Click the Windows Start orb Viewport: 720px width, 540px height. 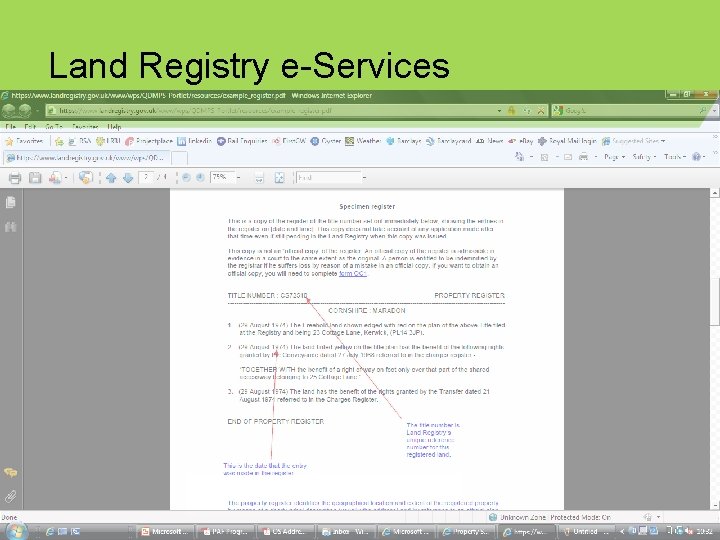tap(16, 531)
